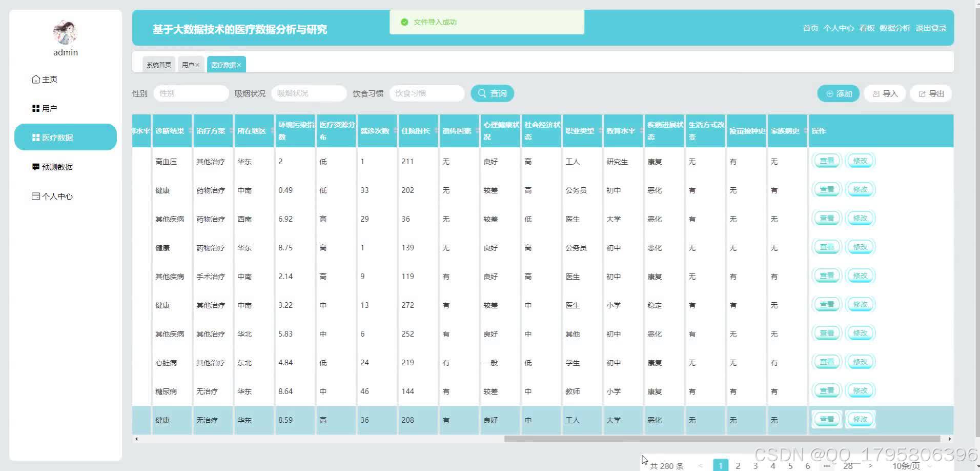
Task: Open 个人中心 link in the header
Action: click(839, 28)
